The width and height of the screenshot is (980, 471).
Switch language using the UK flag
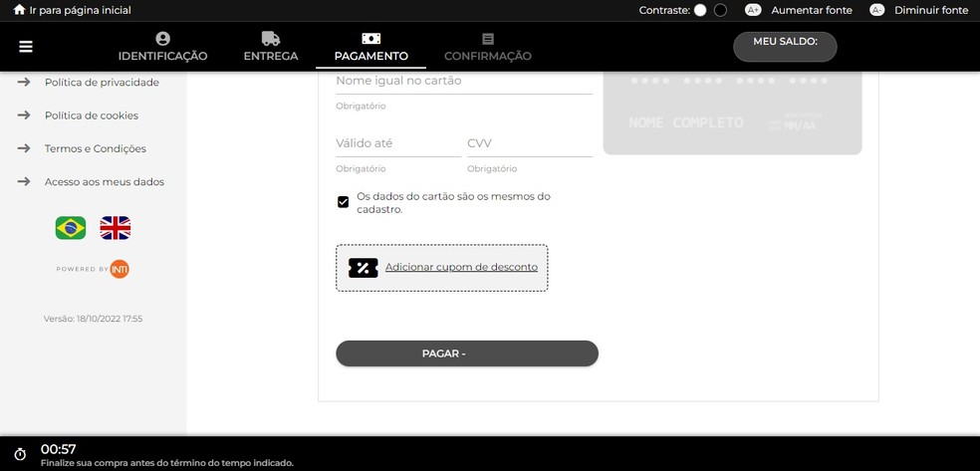[116, 228]
